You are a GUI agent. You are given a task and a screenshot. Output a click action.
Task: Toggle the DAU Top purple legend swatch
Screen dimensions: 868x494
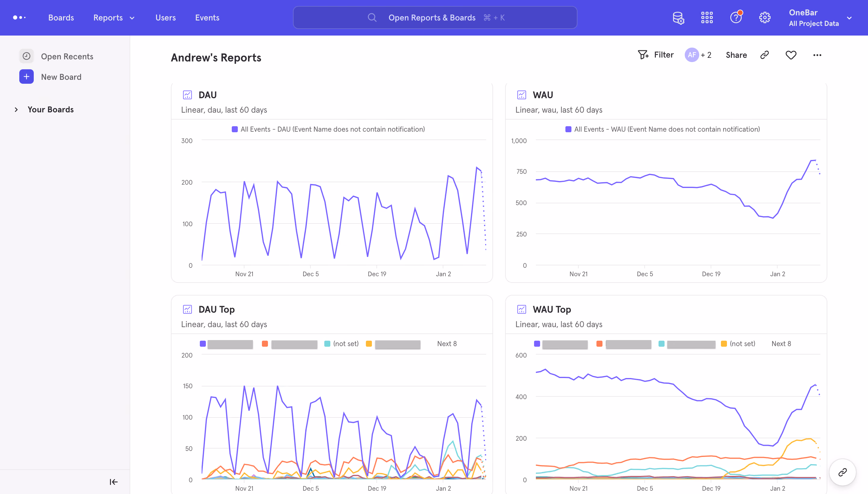point(203,344)
